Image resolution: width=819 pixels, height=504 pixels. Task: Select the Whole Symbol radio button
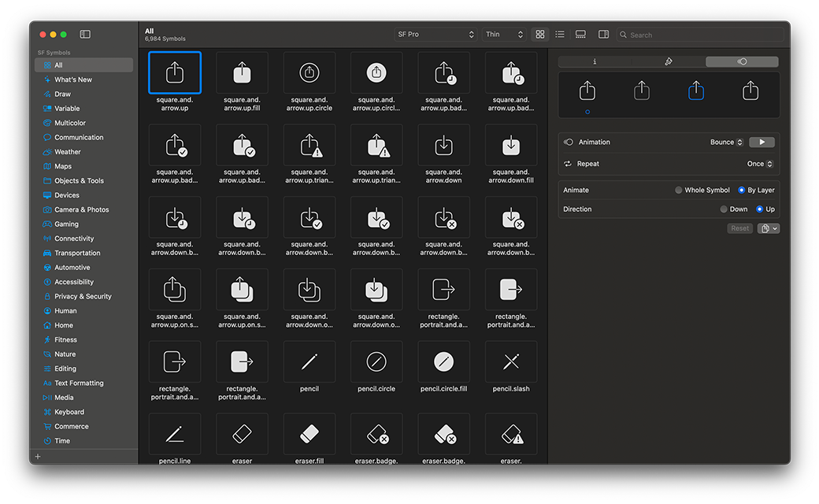coord(679,191)
